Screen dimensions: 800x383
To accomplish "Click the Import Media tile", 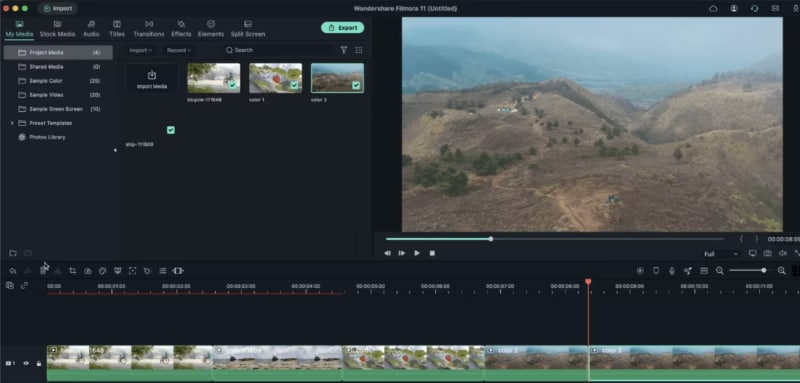I will (152, 79).
